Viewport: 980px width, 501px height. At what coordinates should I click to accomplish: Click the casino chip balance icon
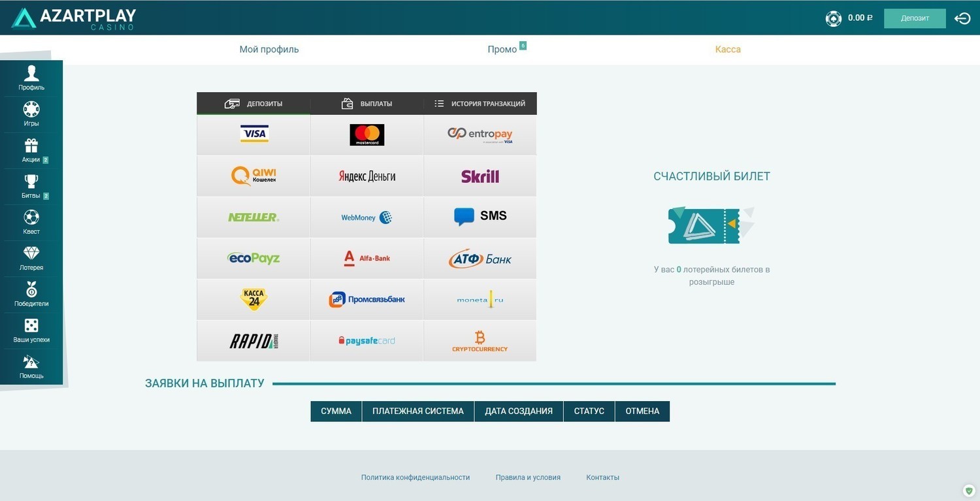(834, 18)
